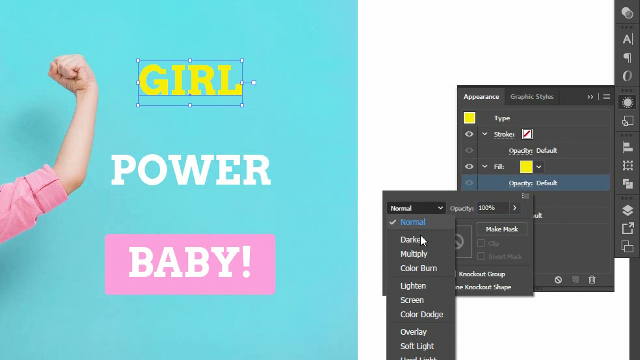
Task: Switch to the Graphic Styles tab
Action: click(532, 97)
